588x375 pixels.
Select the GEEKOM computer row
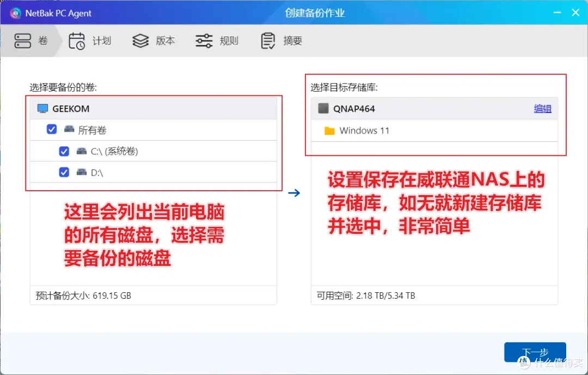tap(154, 108)
